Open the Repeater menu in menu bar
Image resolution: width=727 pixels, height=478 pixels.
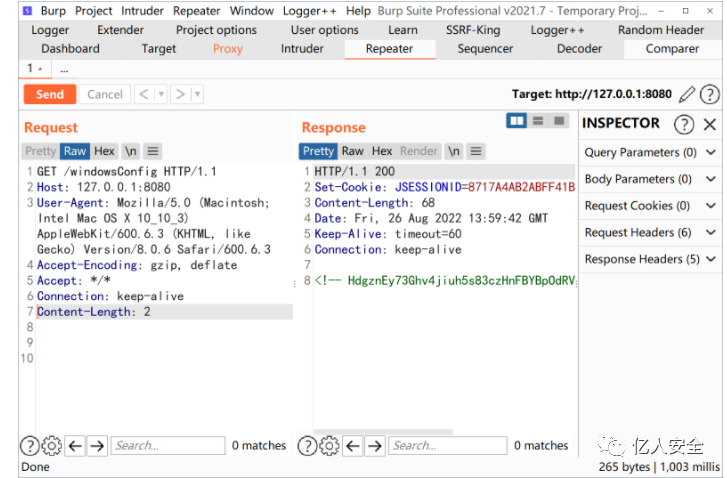[x=197, y=11]
